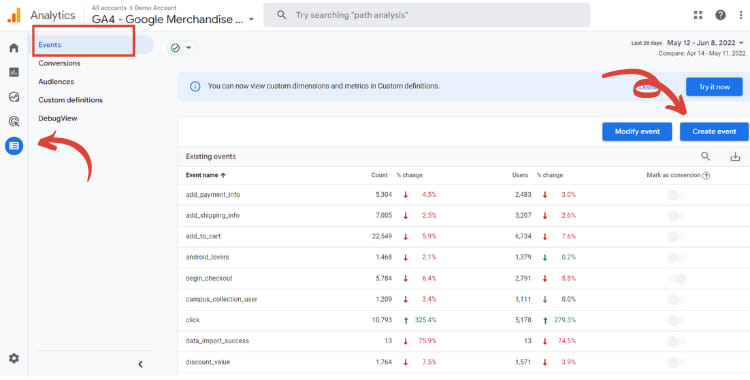The image size is (750, 380).
Task: Open the Advertising icon in sidebar
Action: [14, 122]
